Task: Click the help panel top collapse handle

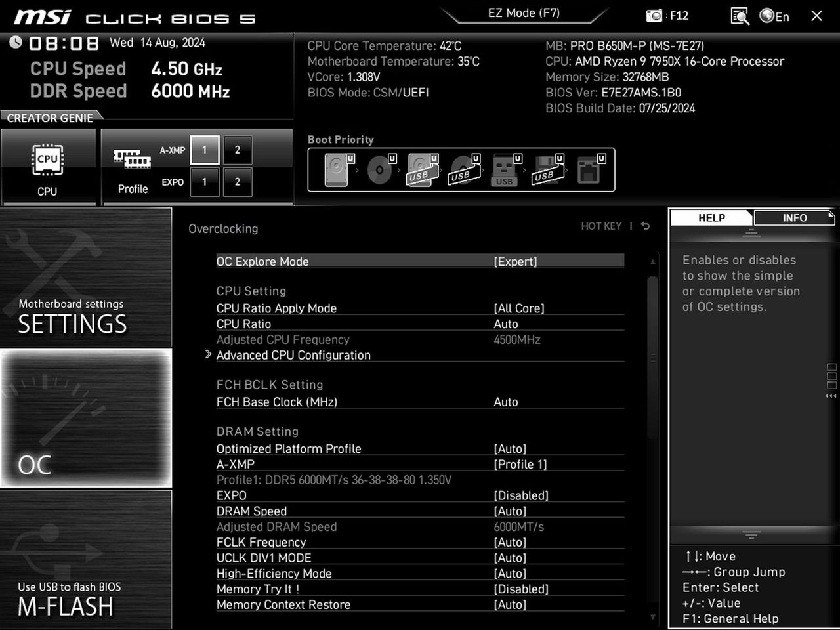Action: 751,233
